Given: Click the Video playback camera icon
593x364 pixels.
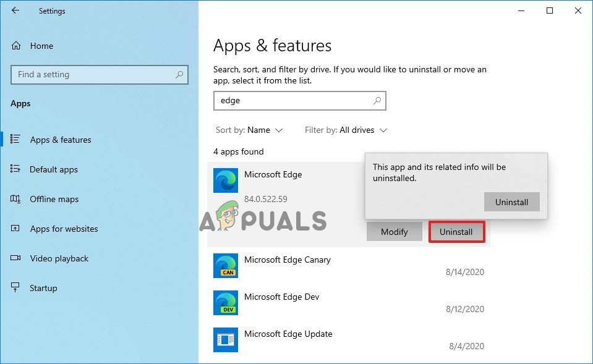Looking at the screenshot, I should click(x=15, y=258).
